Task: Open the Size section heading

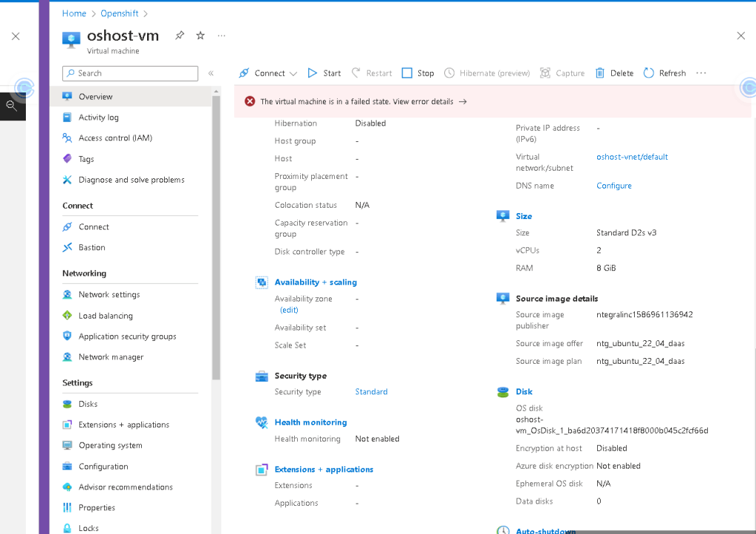Action: 524,216
